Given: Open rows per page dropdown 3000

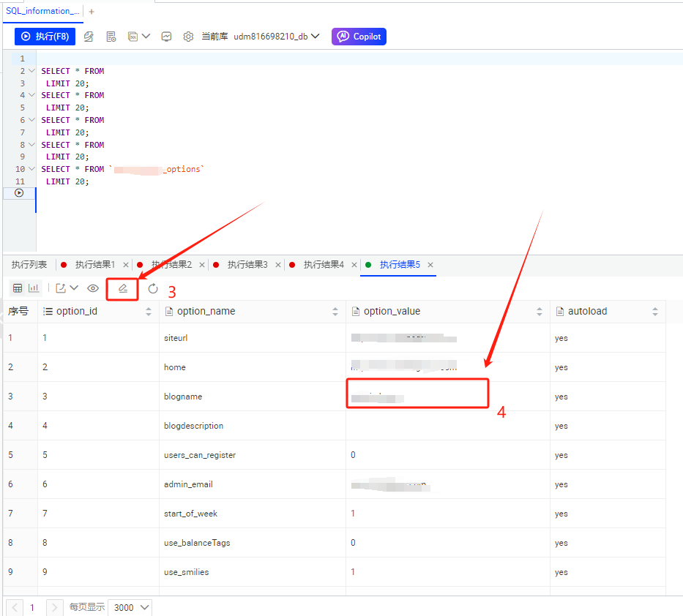Looking at the screenshot, I should (x=130, y=607).
